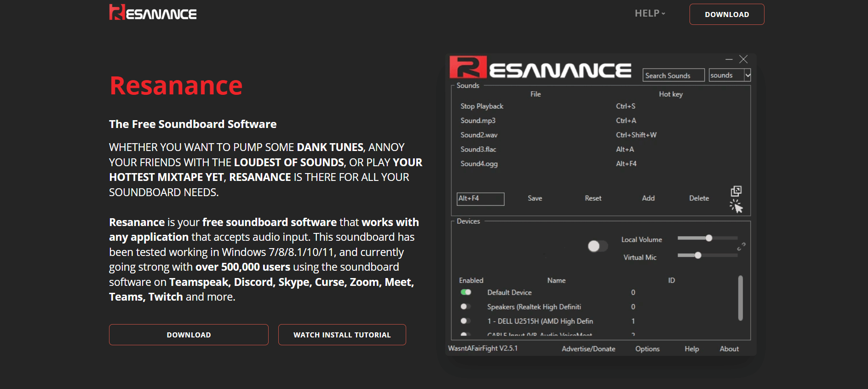Screen dimensions: 868x389
Task: Click the cursor click icon
Action: coord(736,206)
